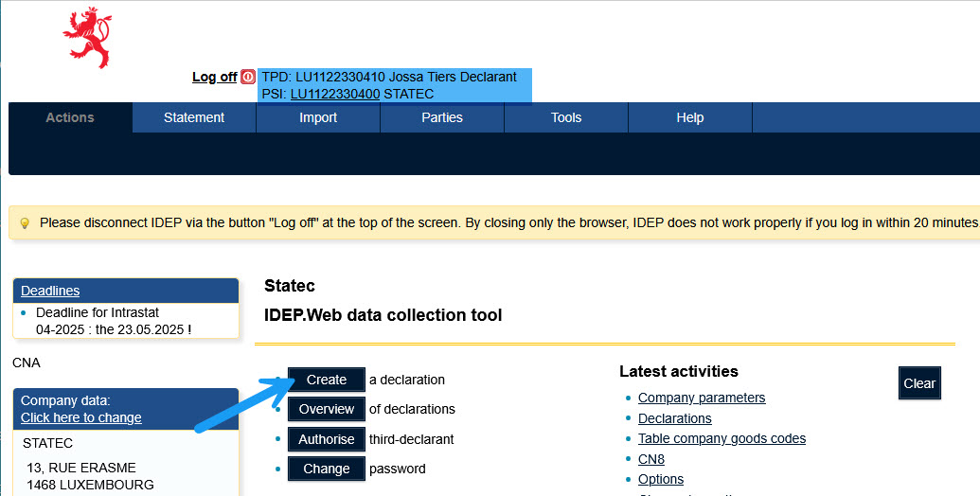The height and width of the screenshot is (496, 980).
Task: Open Company parameters from latest activities
Action: [x=702, y=398]
